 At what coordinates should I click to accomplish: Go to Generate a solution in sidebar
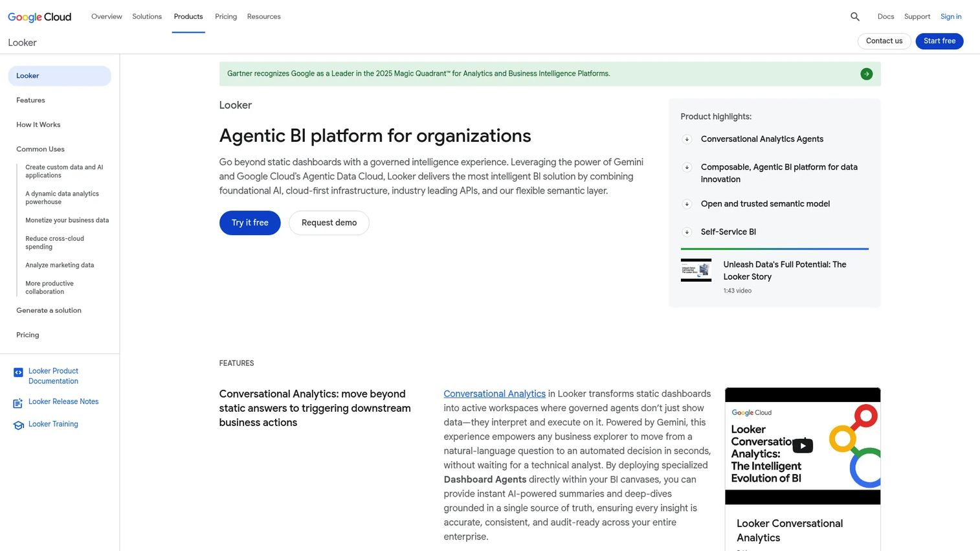pyautogui.click(x=49, y=311)
